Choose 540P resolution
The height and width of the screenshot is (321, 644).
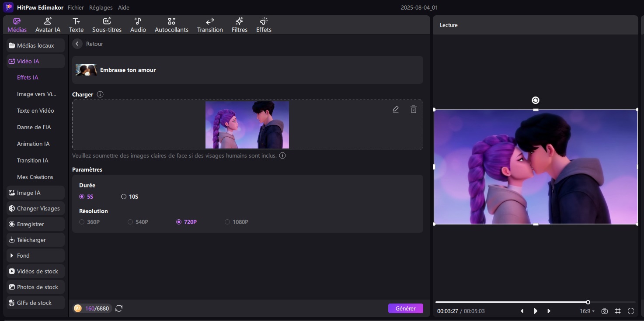(138, 222)
